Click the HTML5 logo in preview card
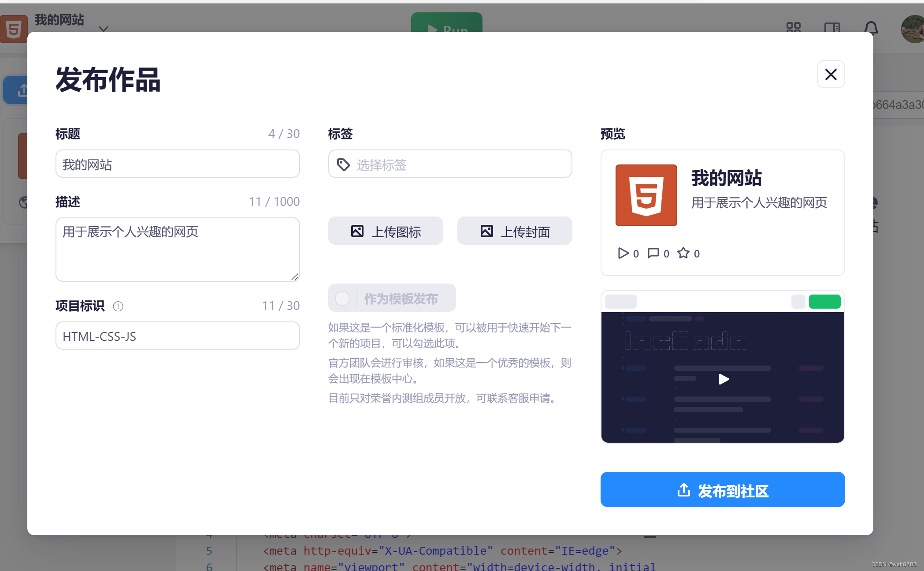The image size is (924, 571). click(x=646, y=195)
